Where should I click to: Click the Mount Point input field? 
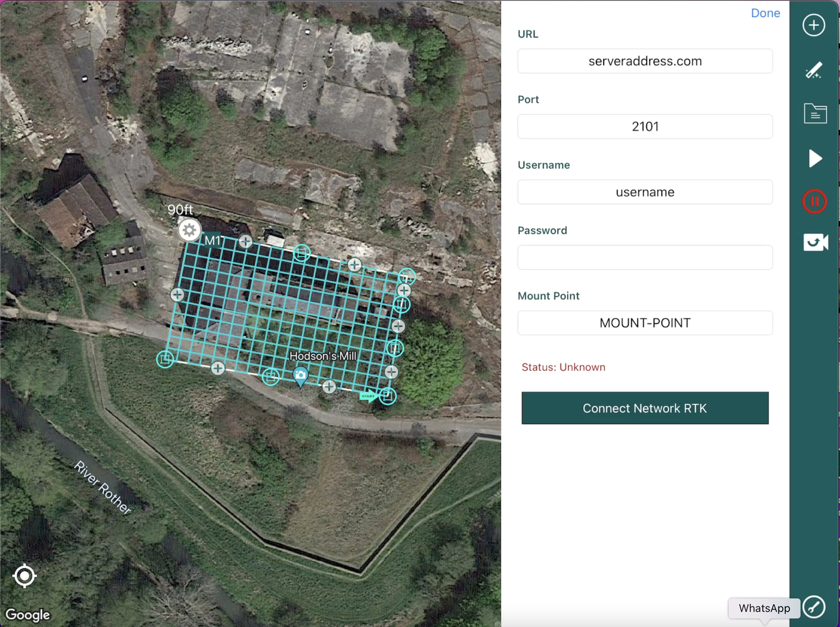[645, 323]
